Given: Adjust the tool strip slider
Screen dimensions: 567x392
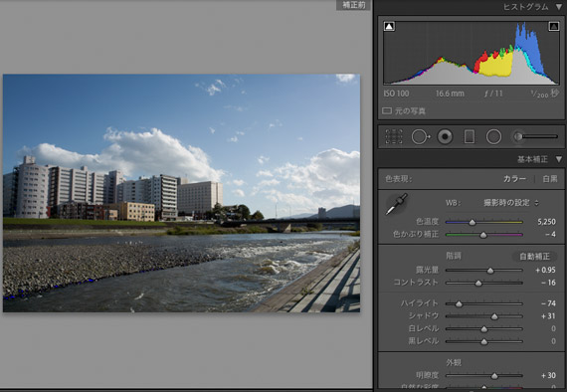Looking at the screenshot, I should 538,136.
